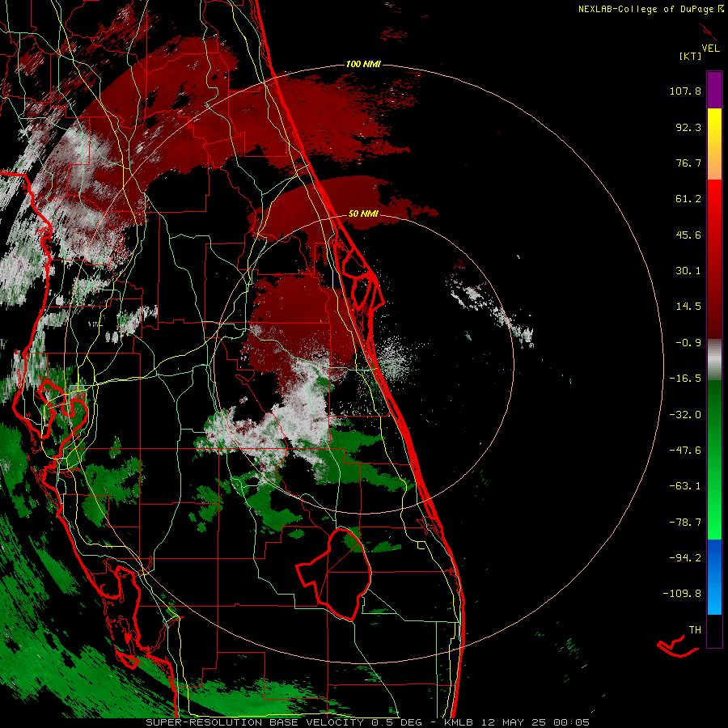Pick the gray near-zero segment of color bar

pyautogui.click(x=714, y=360)
